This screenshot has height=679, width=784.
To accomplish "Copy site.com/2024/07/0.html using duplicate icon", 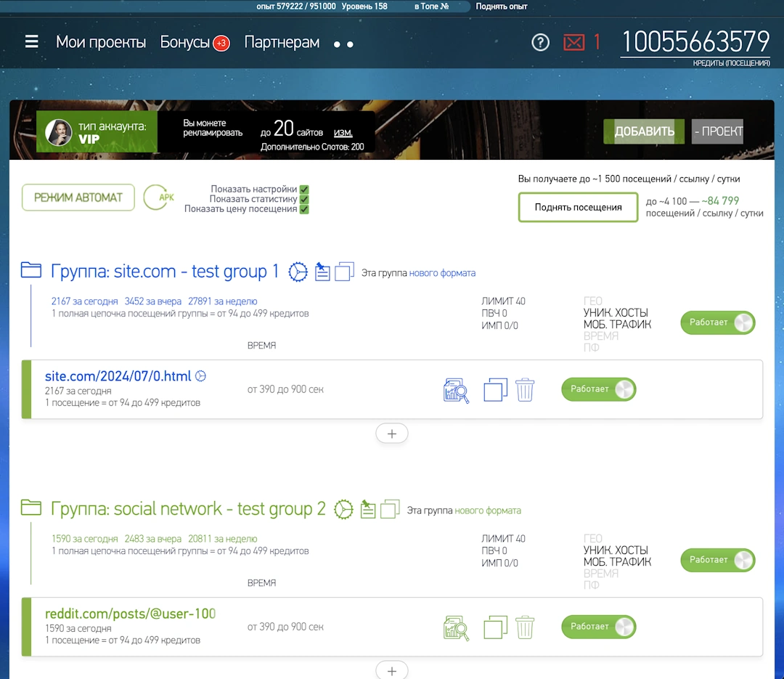I will coord(495,390).
